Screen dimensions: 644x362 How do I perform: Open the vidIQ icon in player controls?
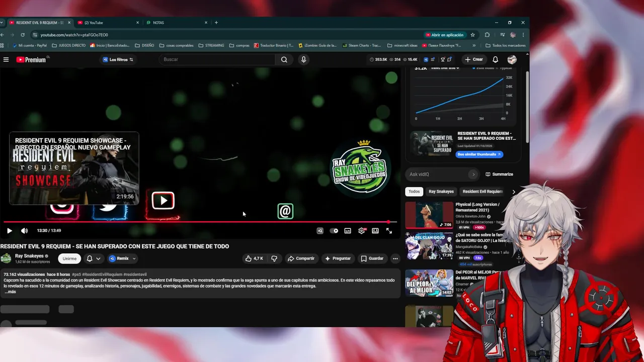(320, 231)
